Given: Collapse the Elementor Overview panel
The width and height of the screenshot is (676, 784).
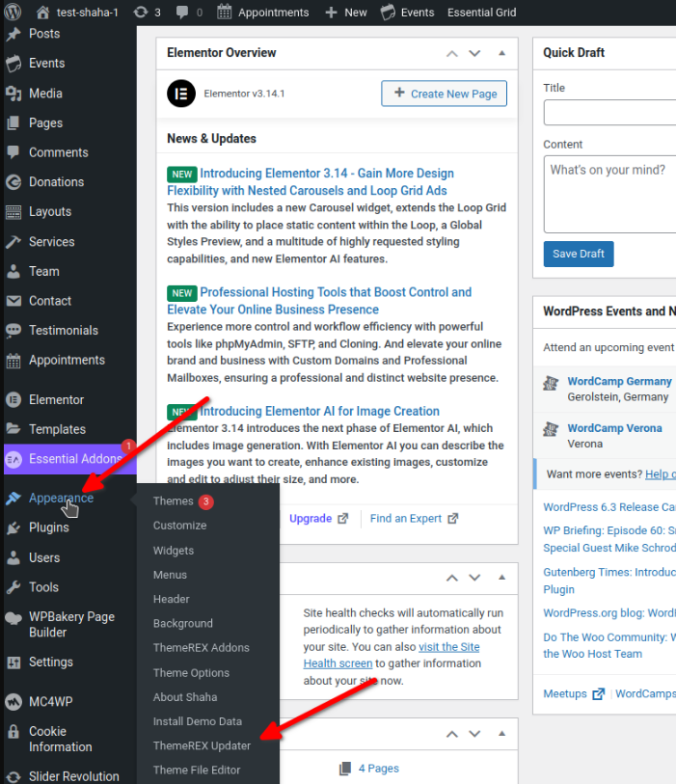Looking at the screenshot, I should [502, 53].
